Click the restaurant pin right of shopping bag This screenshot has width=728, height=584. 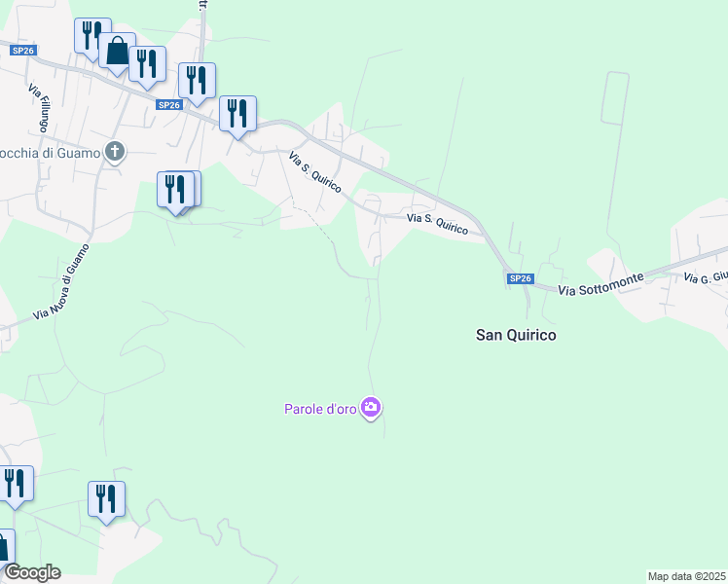(x=148, y=67)
